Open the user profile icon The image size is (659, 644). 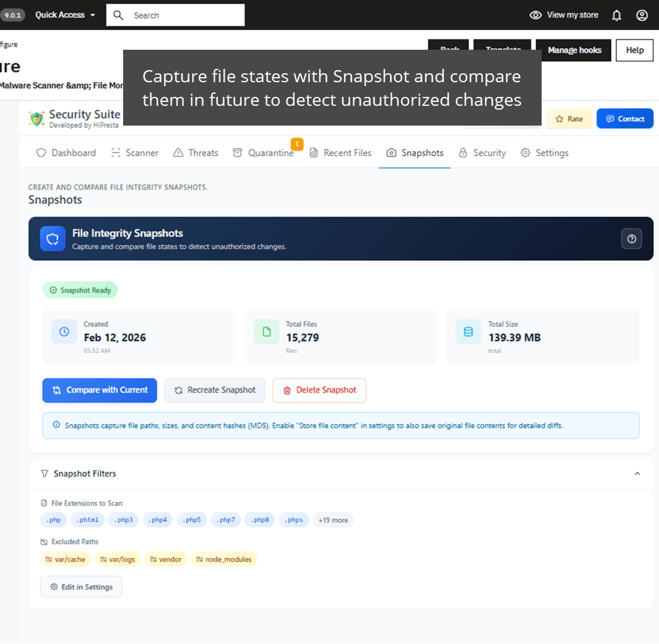[641, 15]
